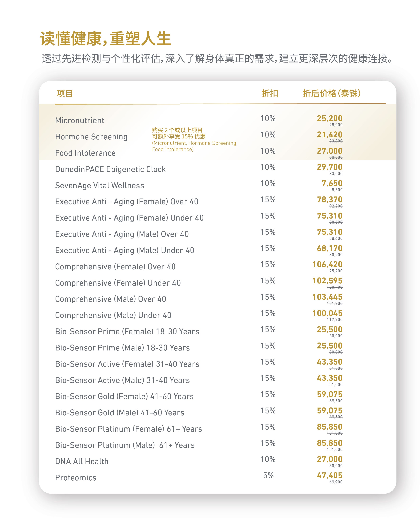Select Bio-Sensor Gold (Female) 41-60 Years

(124, 397)
